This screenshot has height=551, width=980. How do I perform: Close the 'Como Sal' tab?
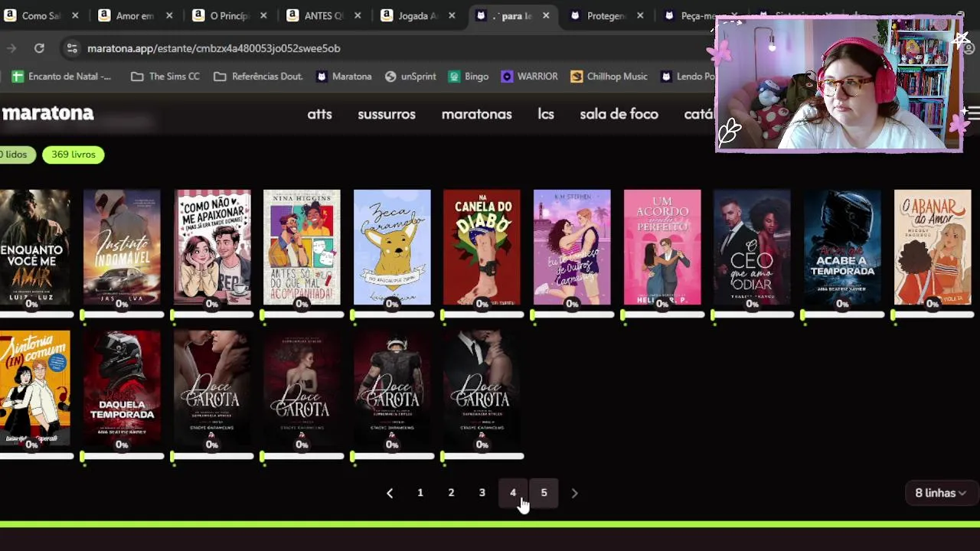coord(75,15)
